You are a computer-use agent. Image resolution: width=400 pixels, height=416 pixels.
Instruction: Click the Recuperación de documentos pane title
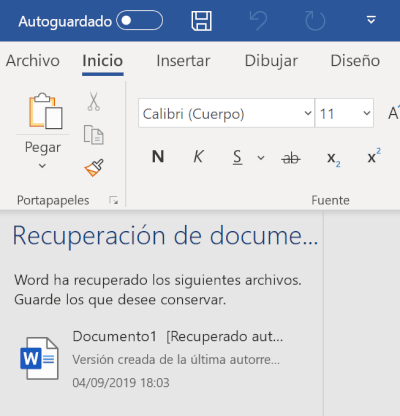click(x=165, y=236)
